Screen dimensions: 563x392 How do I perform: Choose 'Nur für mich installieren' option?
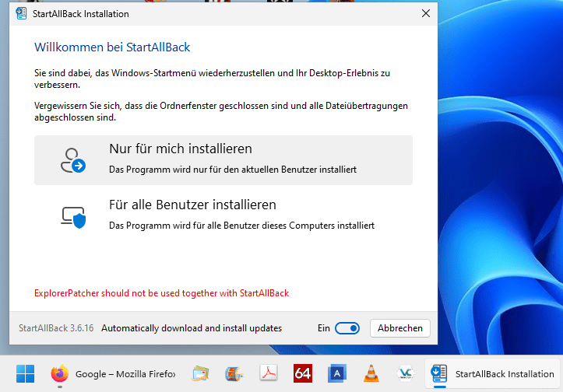[223, 160]
